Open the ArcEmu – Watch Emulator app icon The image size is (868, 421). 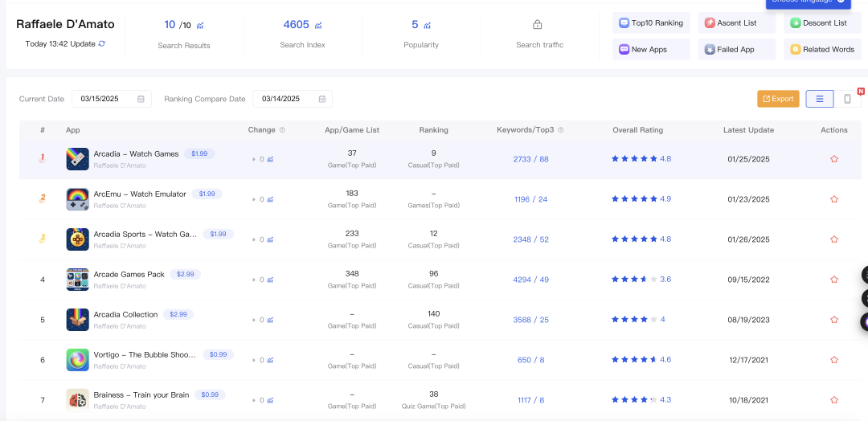pyautogui.click(x=77, y=199)
